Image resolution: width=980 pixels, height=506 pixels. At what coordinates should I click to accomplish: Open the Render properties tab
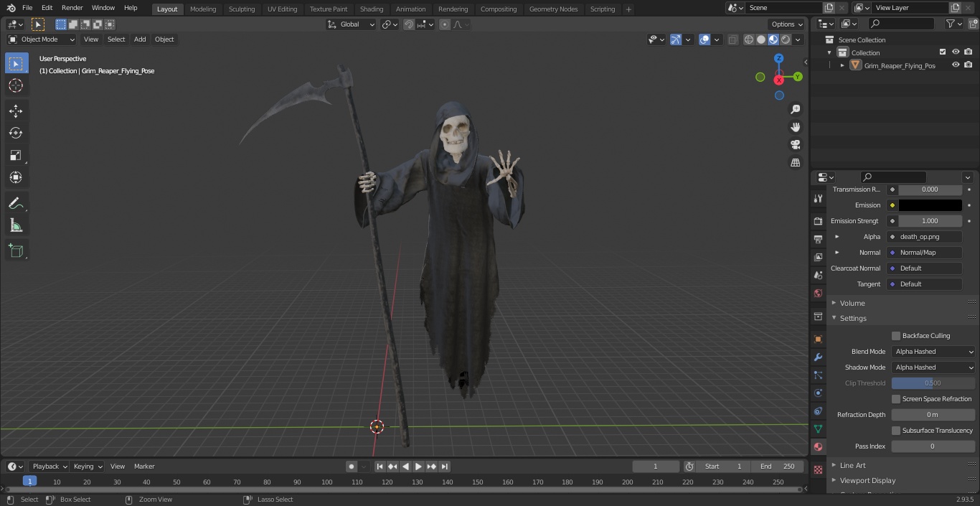click(818, 221)
